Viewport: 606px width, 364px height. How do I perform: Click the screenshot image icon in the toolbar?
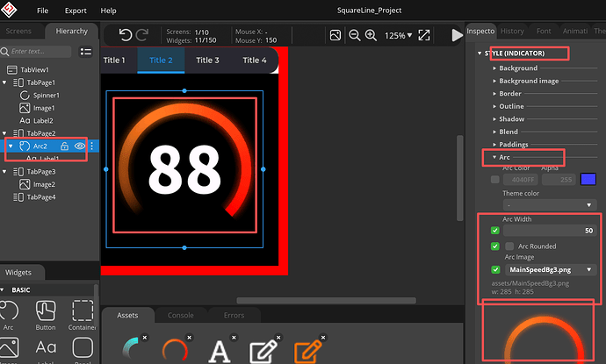point(335,36)
